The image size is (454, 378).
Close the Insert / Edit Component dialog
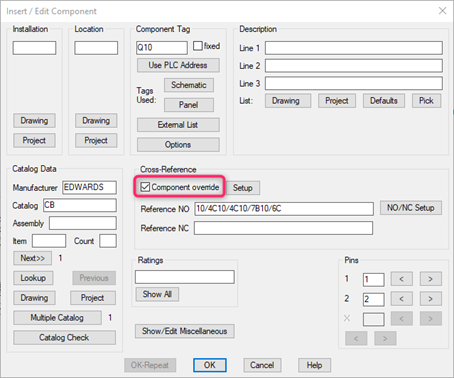coord(442,11)
